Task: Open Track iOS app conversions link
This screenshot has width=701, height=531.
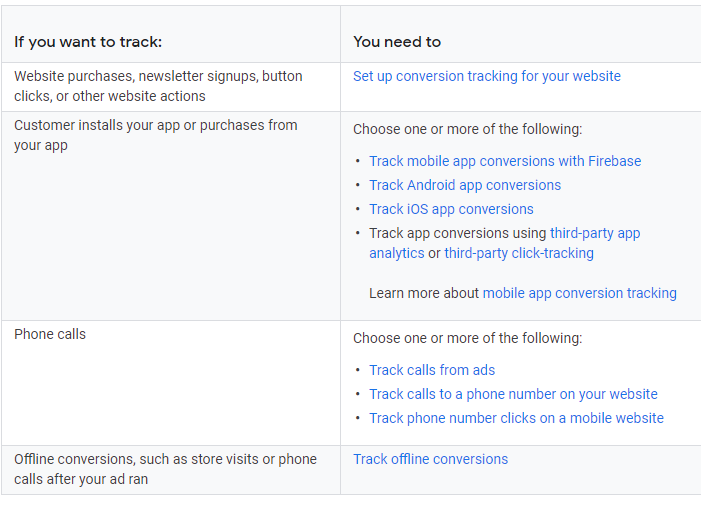Action: pos(451,209)
